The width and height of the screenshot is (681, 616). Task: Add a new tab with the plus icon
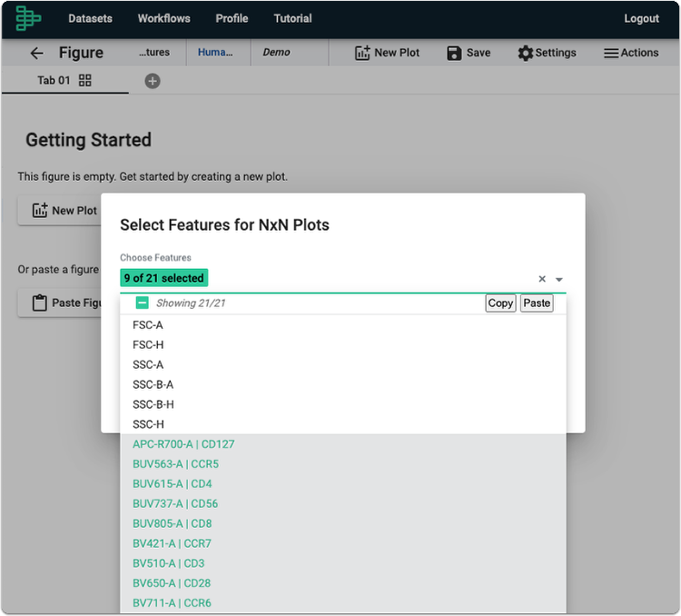point(153,81)
